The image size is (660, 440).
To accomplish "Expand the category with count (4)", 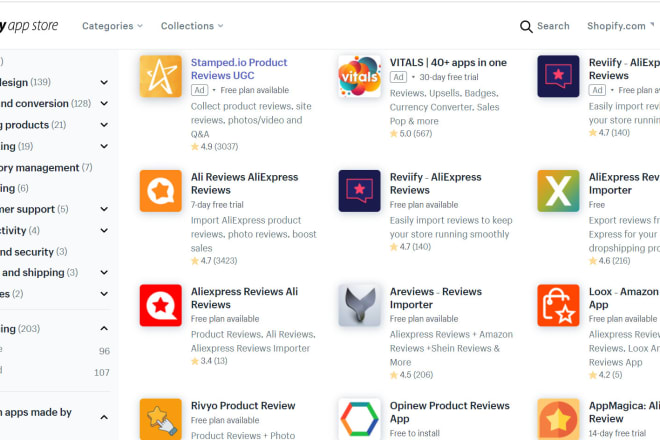I will (x=104, y=230).
